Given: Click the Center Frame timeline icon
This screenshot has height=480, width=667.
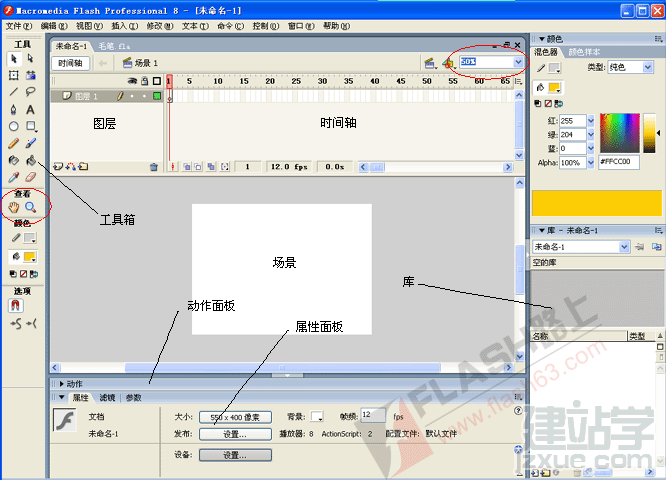Looking at the screenshot, I should [173, 167].
